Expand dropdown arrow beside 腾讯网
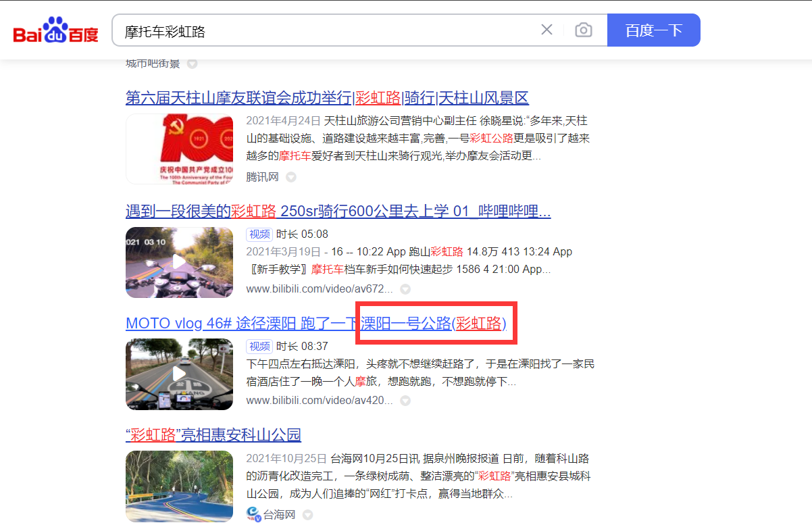The height and width of the screenshot is (527, 812). point(291,177)
